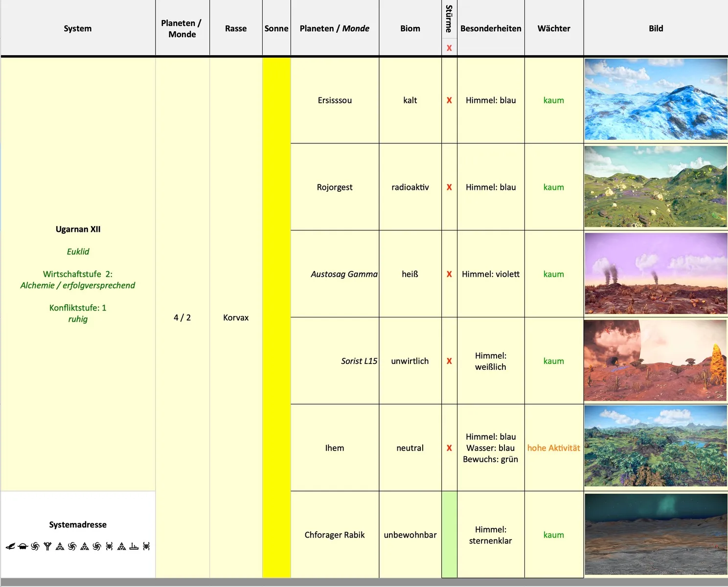The height and width of the screenshot is (587, 728).
Task: Open the Austosag Gamma violet sky image
Action: click(x=656, y=274)
